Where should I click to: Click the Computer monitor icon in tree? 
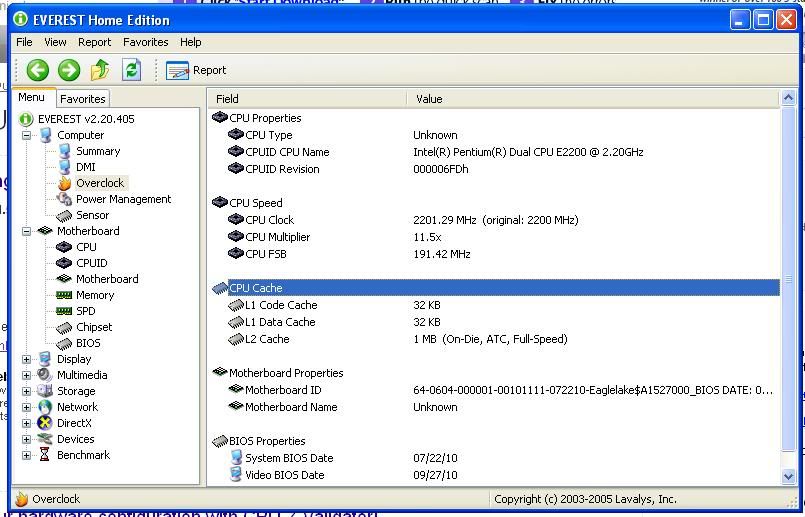(45, 135)
